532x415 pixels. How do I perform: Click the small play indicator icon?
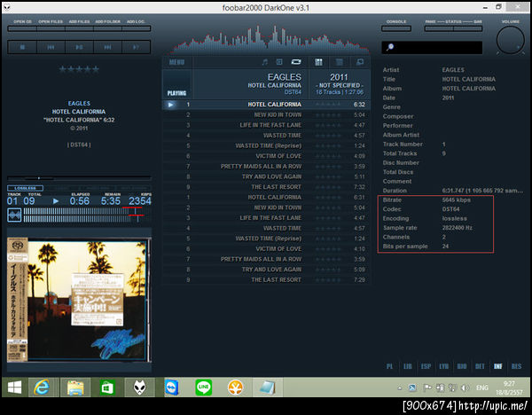tap(56, 201)
